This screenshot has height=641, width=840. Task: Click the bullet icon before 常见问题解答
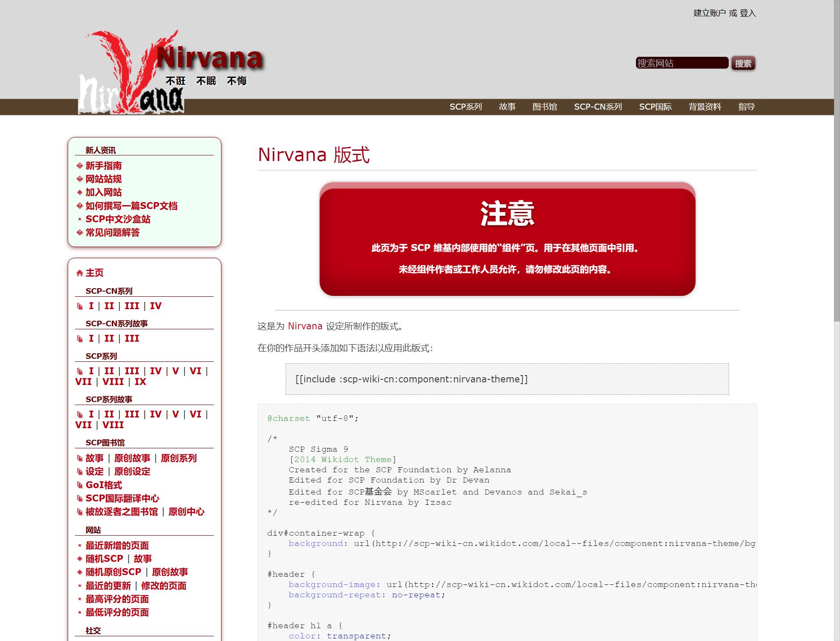coord(79,233)
